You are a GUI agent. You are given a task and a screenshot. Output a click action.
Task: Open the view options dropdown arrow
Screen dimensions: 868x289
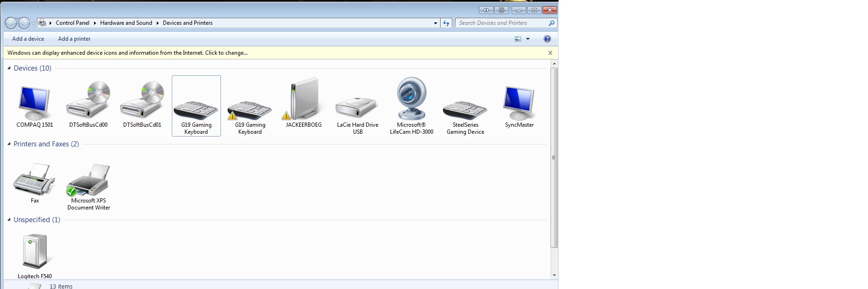tap(528, 39)
